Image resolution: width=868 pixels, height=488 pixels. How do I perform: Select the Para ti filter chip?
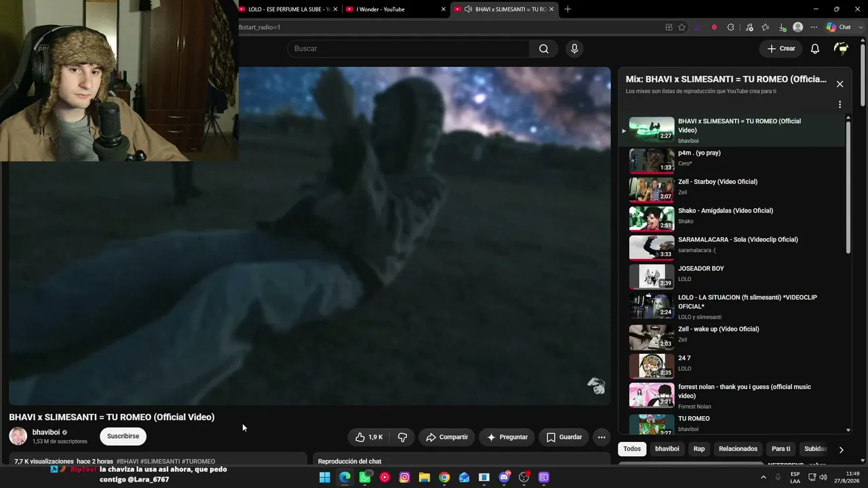(x=781, y=449)
